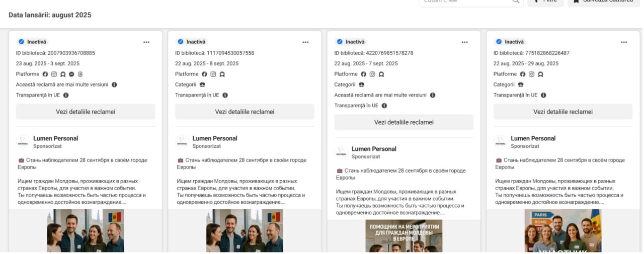This screenshot has height=254, width=644.
Task: Click Facebook platform icon in ad 775182868226487
Action: pyautogui.click(x=523, y=74)
